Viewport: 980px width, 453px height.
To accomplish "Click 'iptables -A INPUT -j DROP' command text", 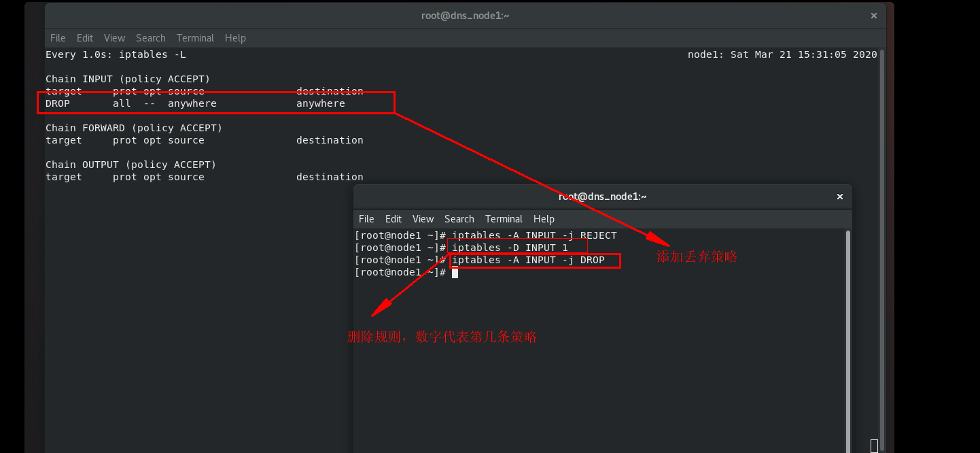I will (528, 261).
